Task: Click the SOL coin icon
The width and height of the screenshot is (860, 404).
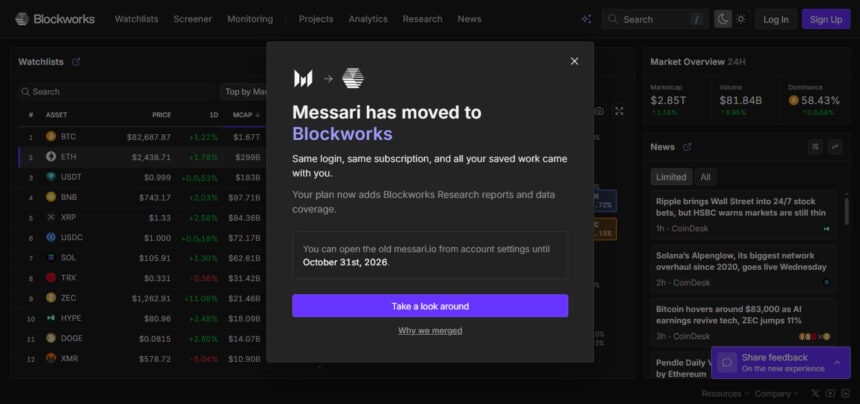Action: (x=51, y=258)
